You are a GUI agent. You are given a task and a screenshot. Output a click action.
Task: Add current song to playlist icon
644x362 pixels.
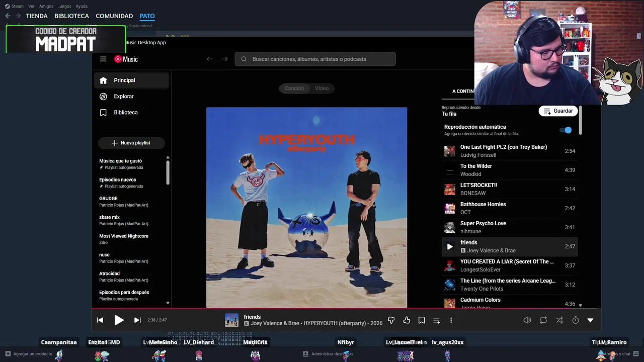pyautogui.click(x=437, y=320)
